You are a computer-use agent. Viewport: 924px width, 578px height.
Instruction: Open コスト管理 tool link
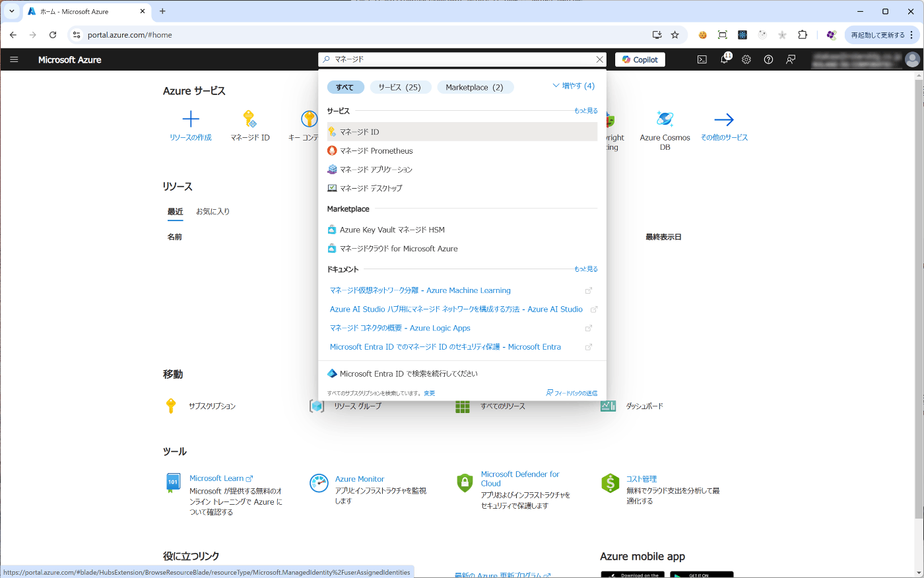tap(642, 479)
